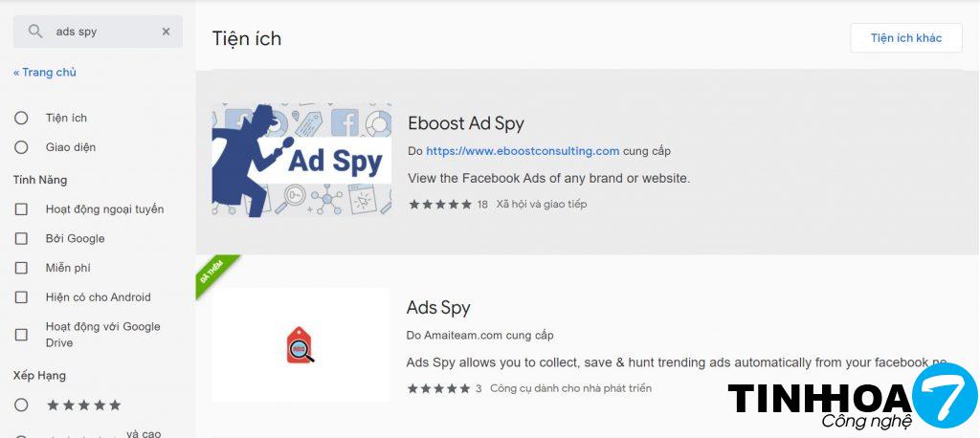Screen dimensions: 980x438
Task: Enable the Hoạt động ngoại tuyến checkbox
Action: point(21,209)
